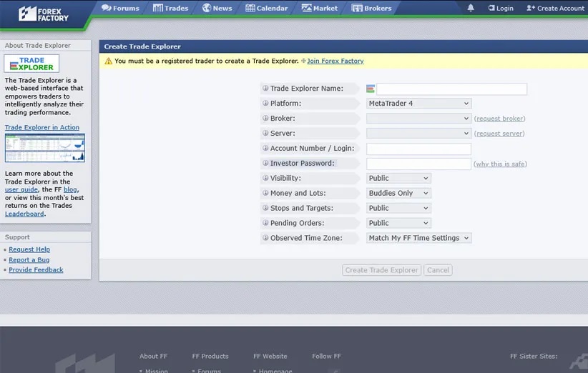This screenshot has height=373, width=588.
Task: Open the Forums menu tab
Action: (x=120, y=9)
